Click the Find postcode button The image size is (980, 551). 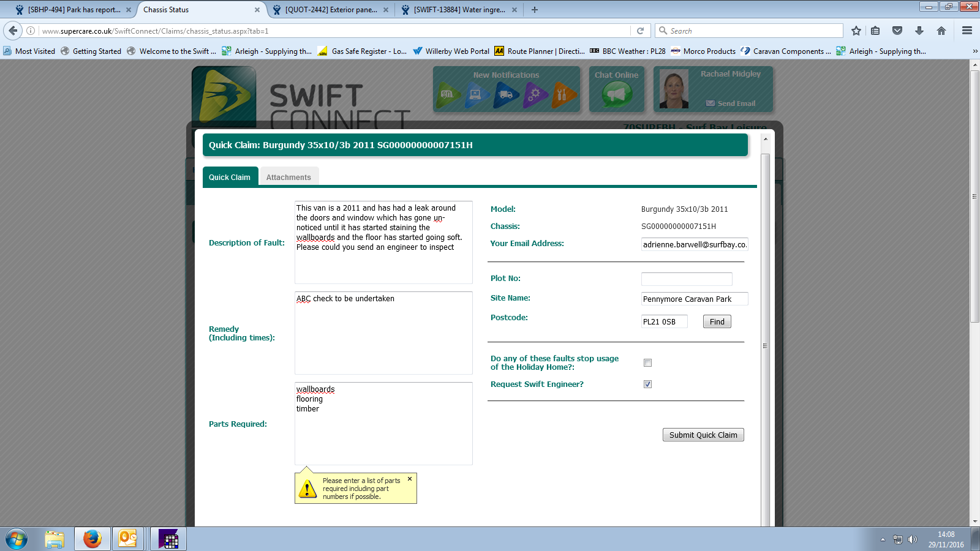tap(717, 321)
